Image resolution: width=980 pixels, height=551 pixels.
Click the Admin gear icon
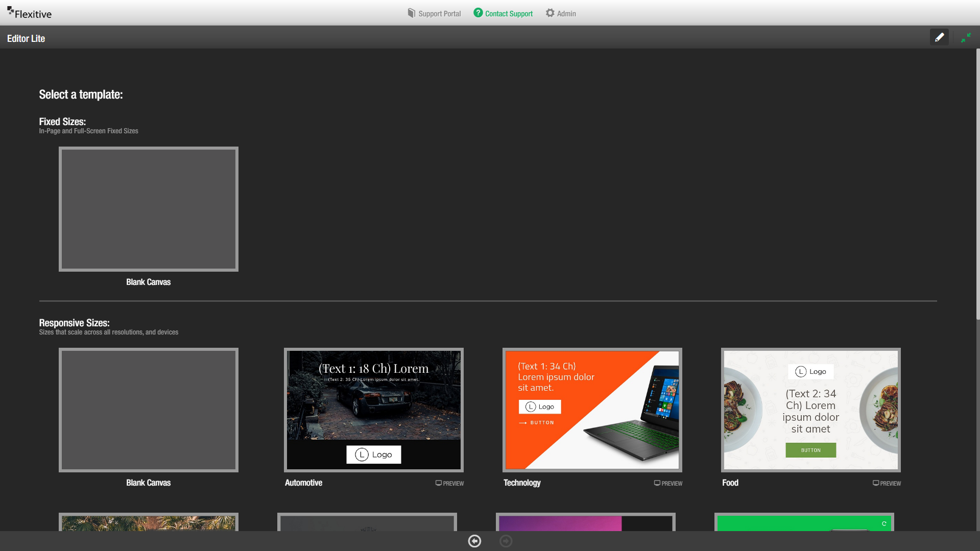pos(550,13)
